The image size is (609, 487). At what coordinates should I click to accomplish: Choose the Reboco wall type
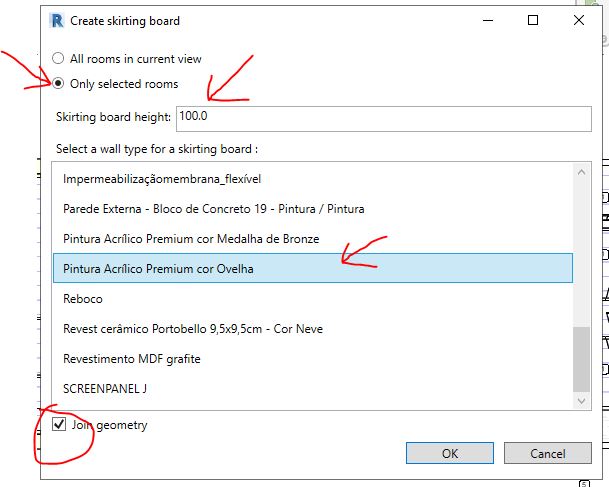(x=313, y=299)
